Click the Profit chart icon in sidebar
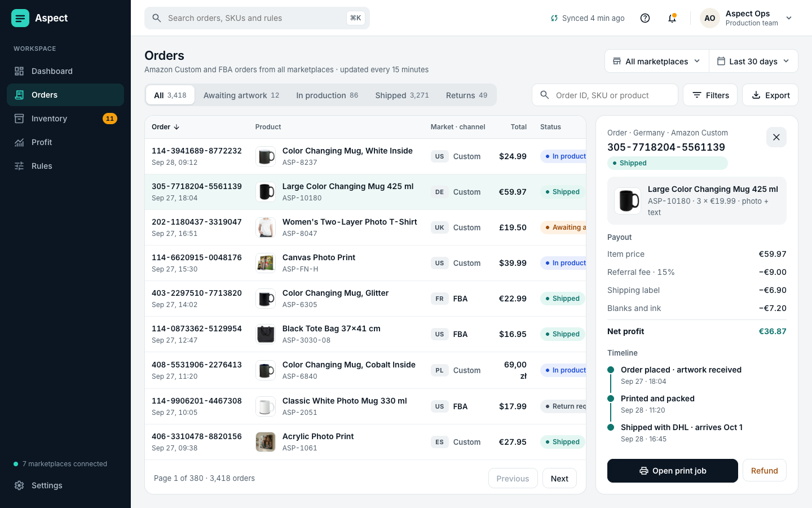This screenshot has height=508, width=812. click(19, 142)
